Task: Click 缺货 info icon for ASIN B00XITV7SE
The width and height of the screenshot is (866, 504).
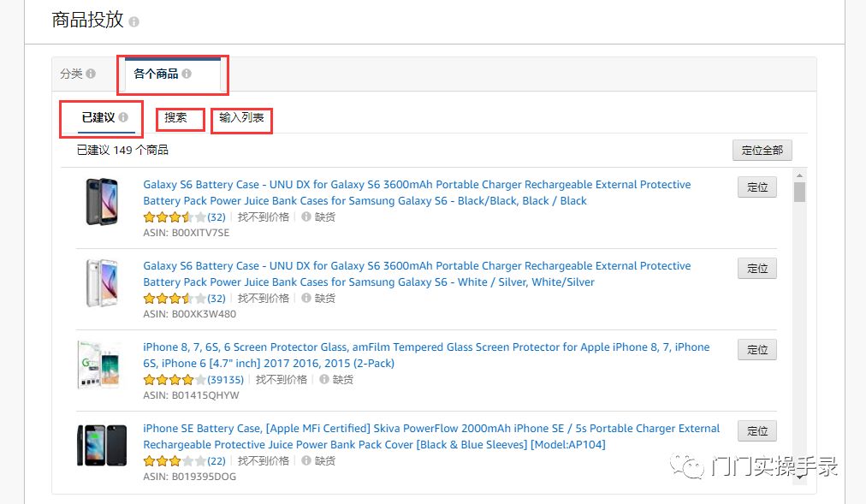Action: tap(306, 217)
